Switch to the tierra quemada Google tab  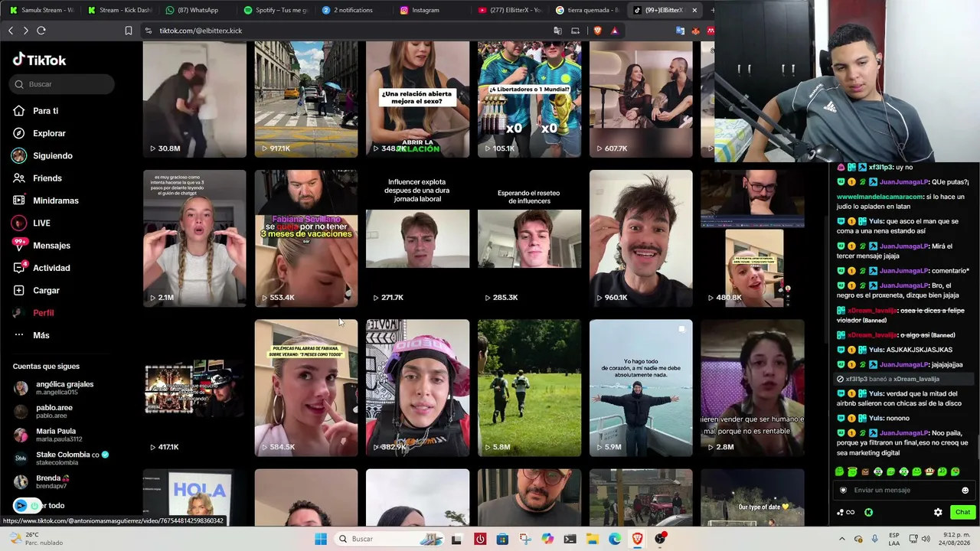coord(589,10)
